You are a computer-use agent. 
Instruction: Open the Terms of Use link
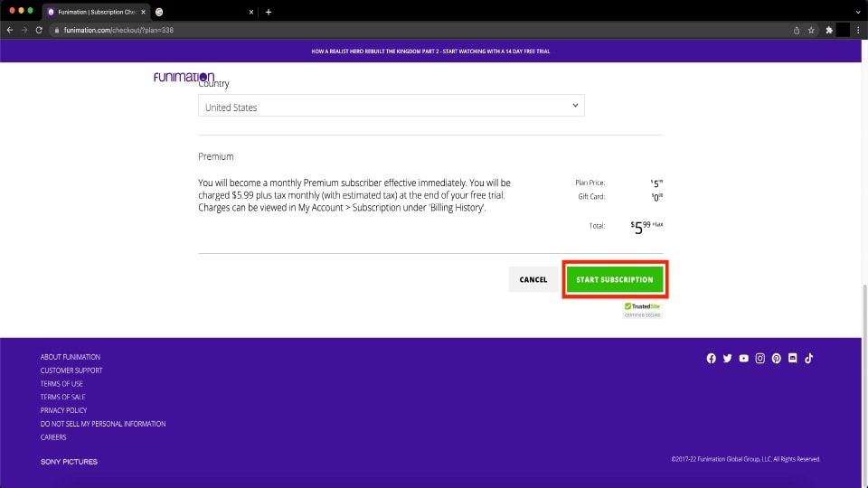pos(61,383)
